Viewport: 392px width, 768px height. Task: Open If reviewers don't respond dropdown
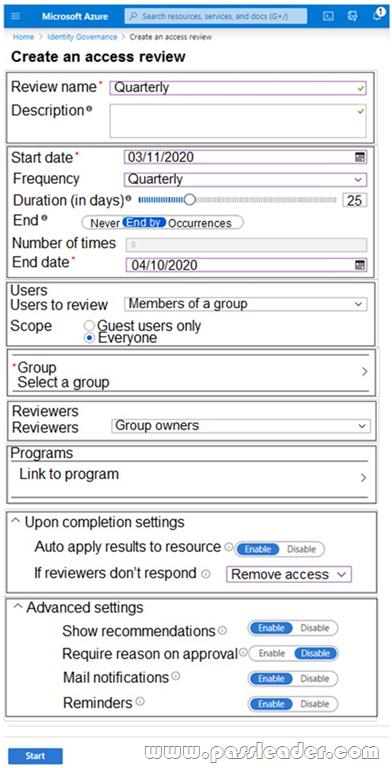(x=289, y=574)
